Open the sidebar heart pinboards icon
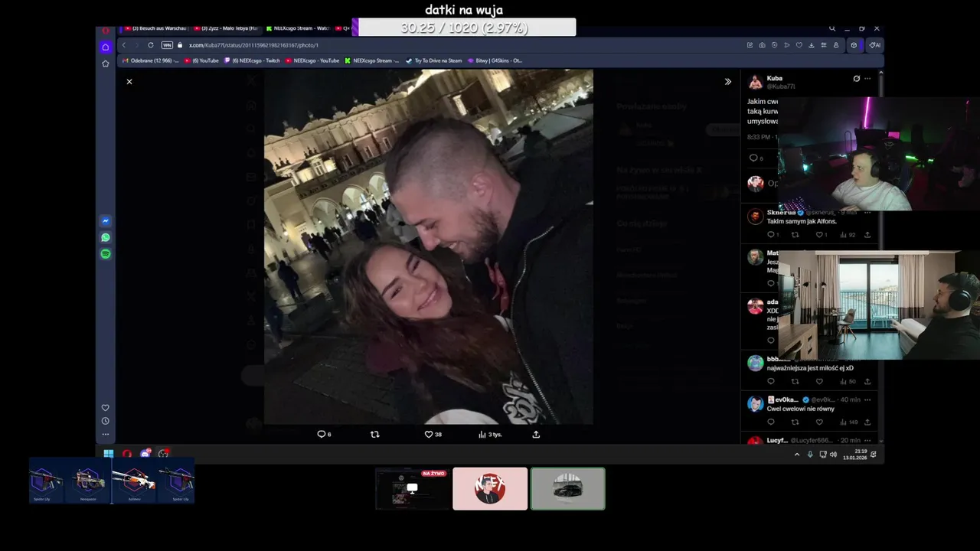 106,407
